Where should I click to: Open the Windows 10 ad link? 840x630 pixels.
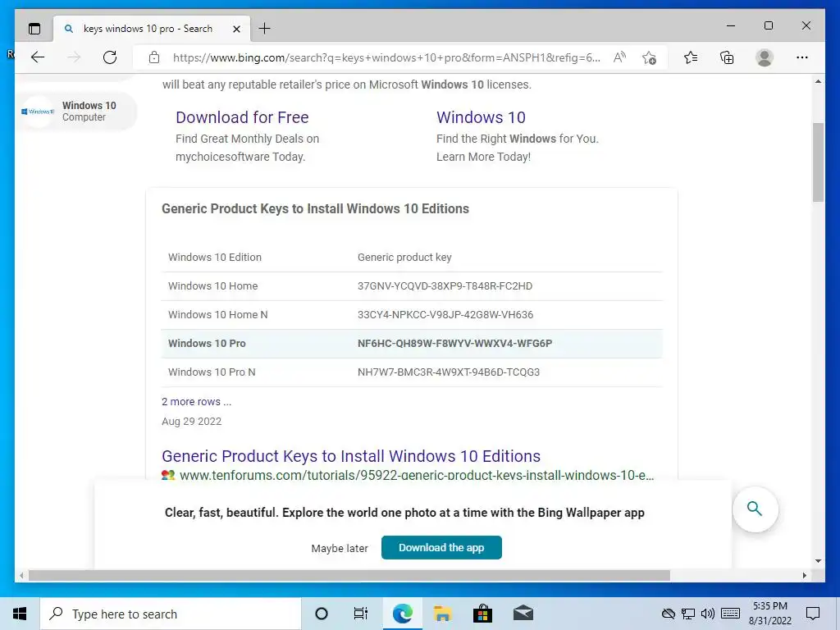click(481, 117)
